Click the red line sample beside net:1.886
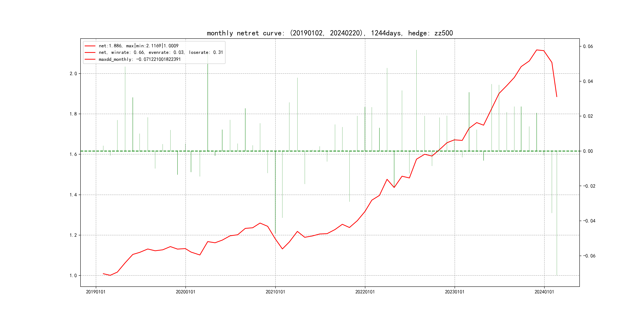Viewport: 644px width, 322px height. 90,46
